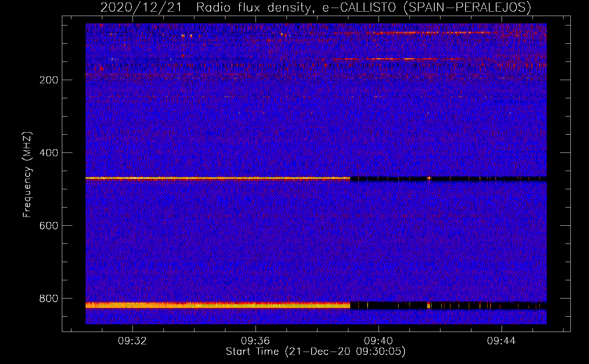Click the '400' frequency tick label
Viewport: 589px width, 364px height.
point(48,153)
